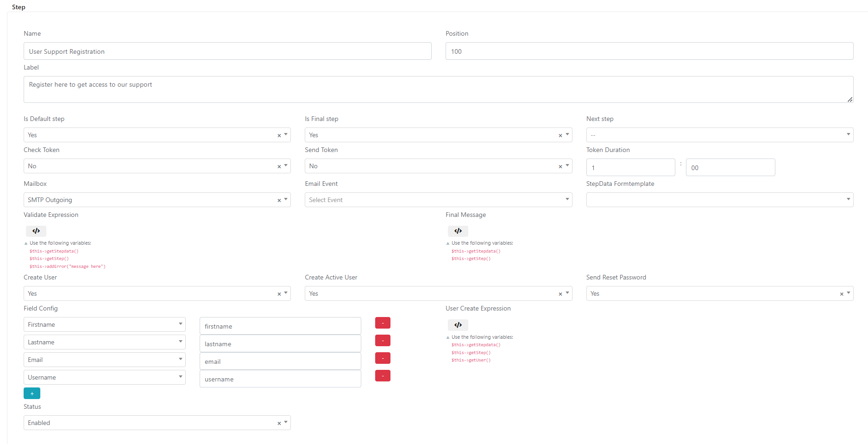Click into the Label text area

pos(438,89)
